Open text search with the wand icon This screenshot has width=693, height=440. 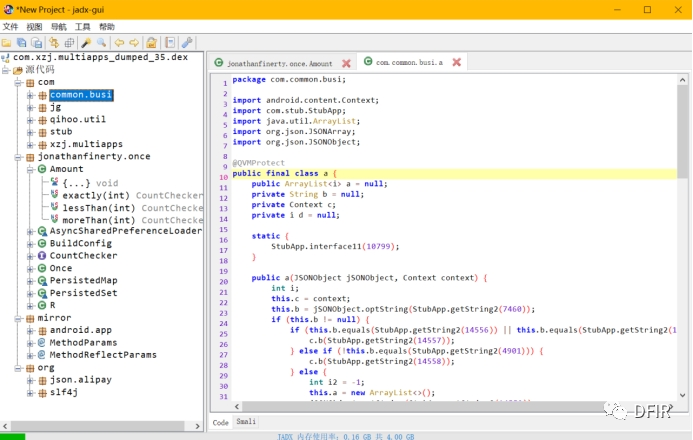pos(86,43)
